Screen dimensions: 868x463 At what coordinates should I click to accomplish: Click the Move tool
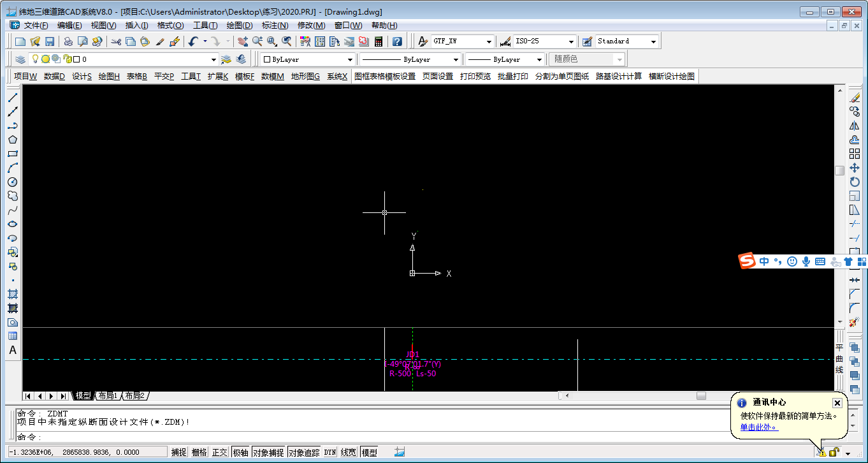[x=855, y=168]
